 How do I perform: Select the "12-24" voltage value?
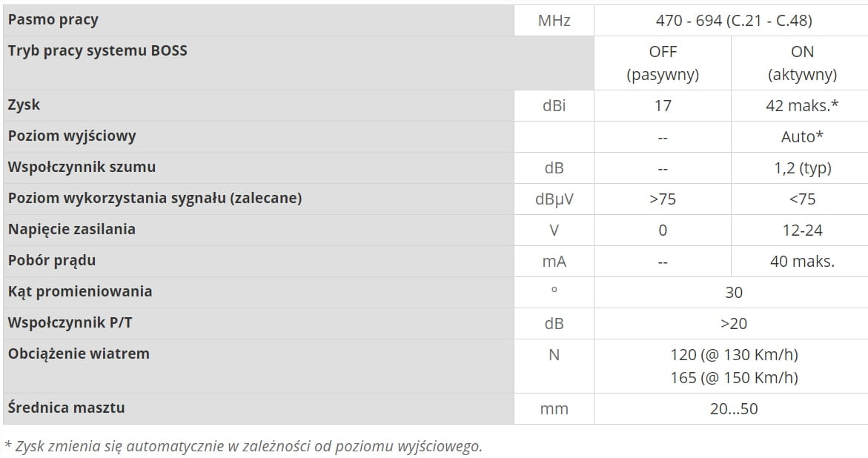[x=802, y=230]
